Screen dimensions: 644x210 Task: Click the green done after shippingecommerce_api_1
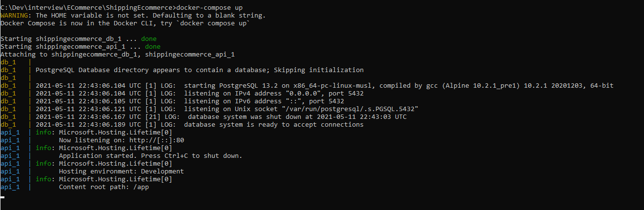coord(153,47)
